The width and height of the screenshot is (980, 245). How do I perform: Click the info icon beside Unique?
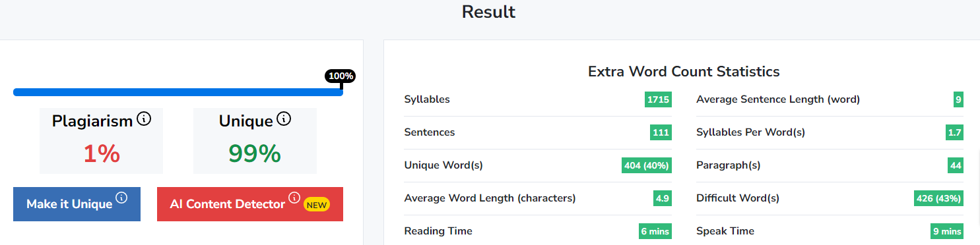tap(284, 119)
